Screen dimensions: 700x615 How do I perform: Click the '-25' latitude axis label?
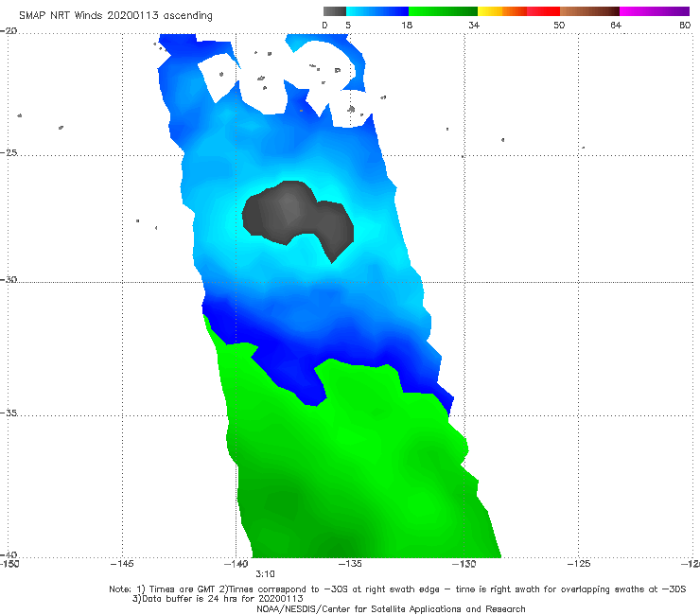coord(9,152)
